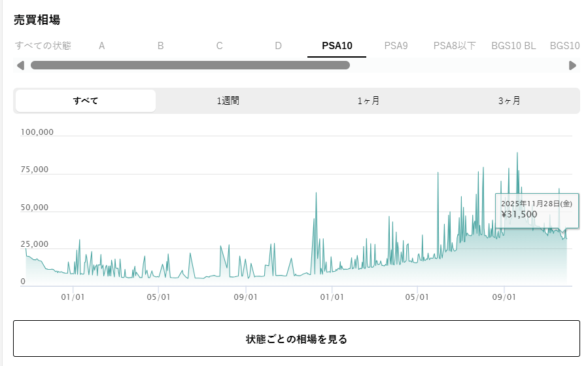Show the 1ヶ月 price range

point(368,101)
